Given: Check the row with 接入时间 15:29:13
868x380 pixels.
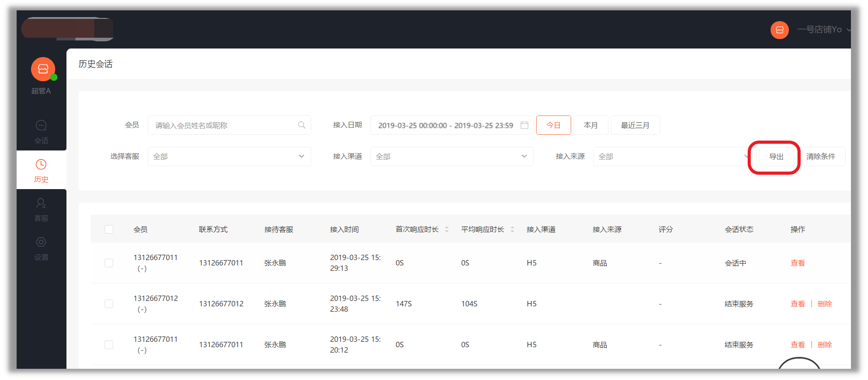Looking at the screenshot, I should [109, 263].
